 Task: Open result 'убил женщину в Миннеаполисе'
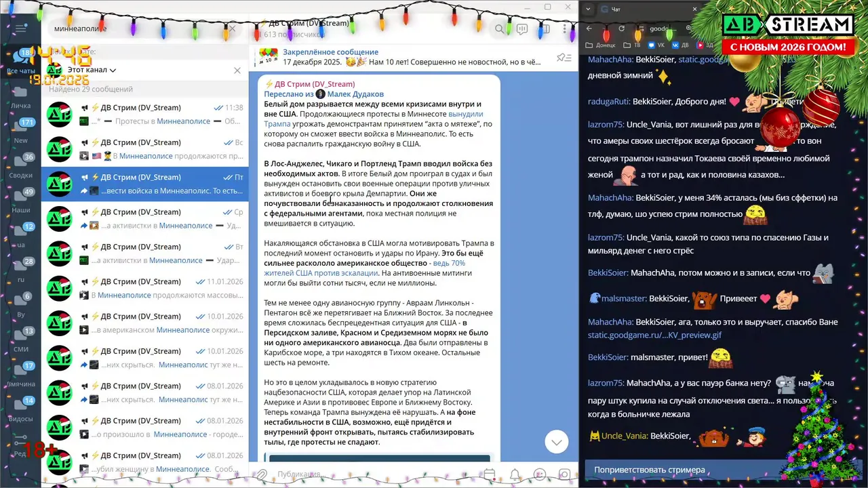click(x=144, y=462)
